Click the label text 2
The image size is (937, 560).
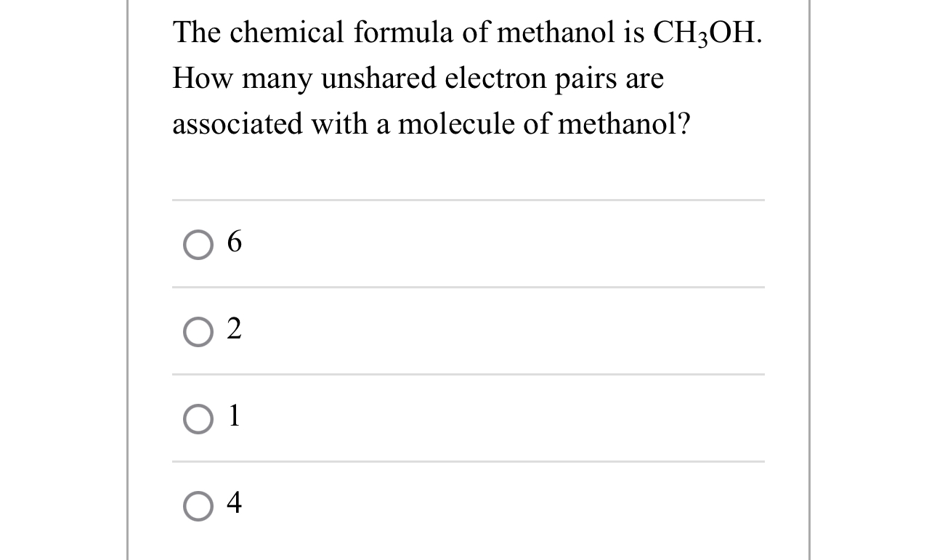click(234, 330)
